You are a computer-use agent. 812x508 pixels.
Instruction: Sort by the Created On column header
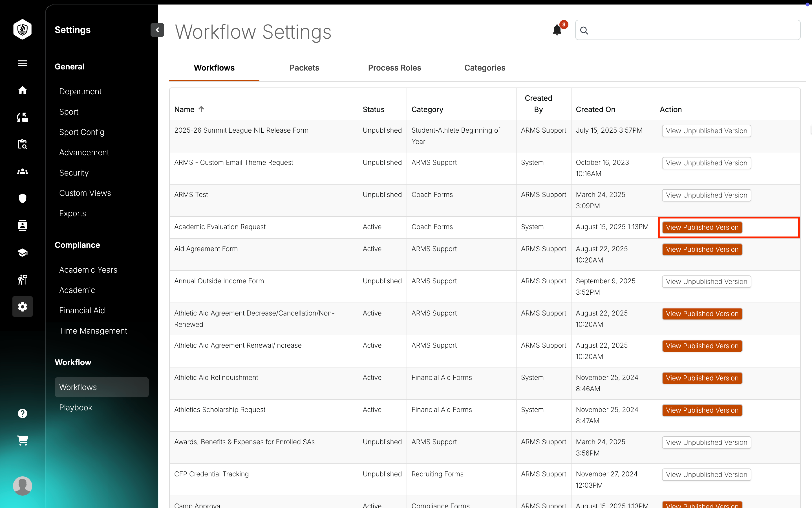point(595,110)
